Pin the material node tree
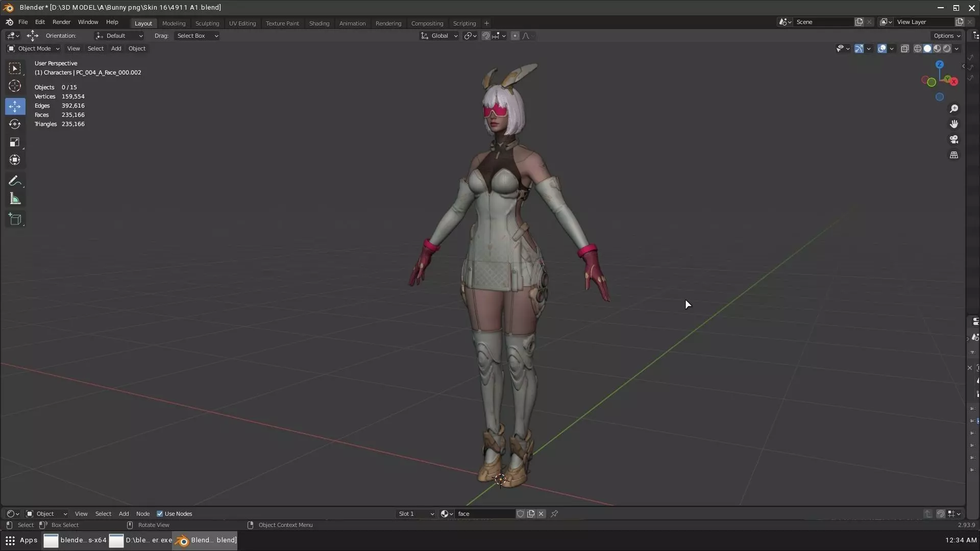980x551 pixels. point(554,514)
